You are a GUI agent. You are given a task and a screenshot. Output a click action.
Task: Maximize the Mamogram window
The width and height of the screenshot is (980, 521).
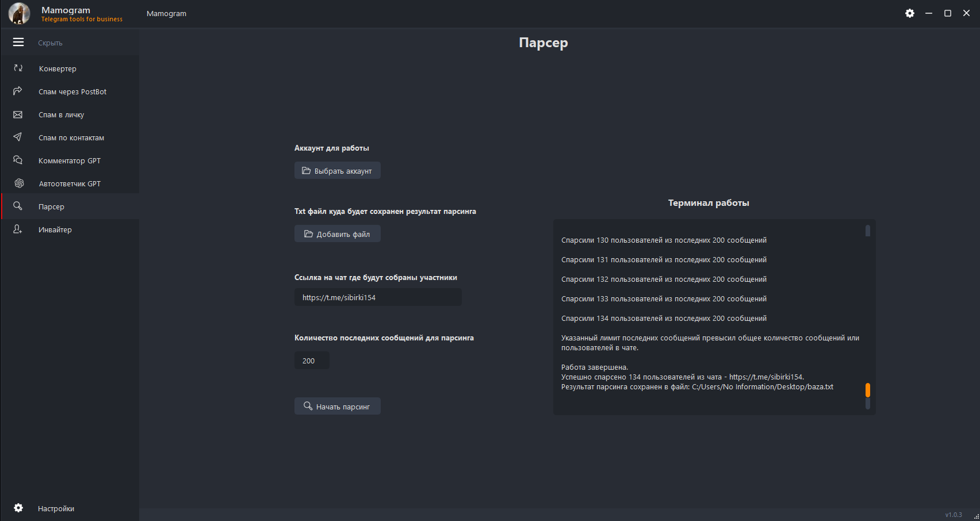pyautogui.click(x=948, y=13)
